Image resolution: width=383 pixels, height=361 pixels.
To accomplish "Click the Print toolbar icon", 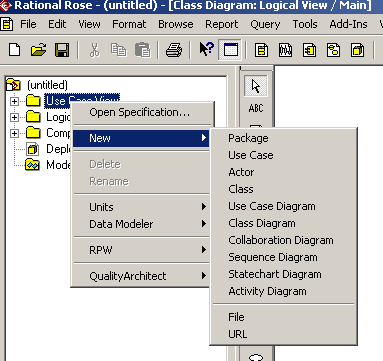I will coord(174,50).
